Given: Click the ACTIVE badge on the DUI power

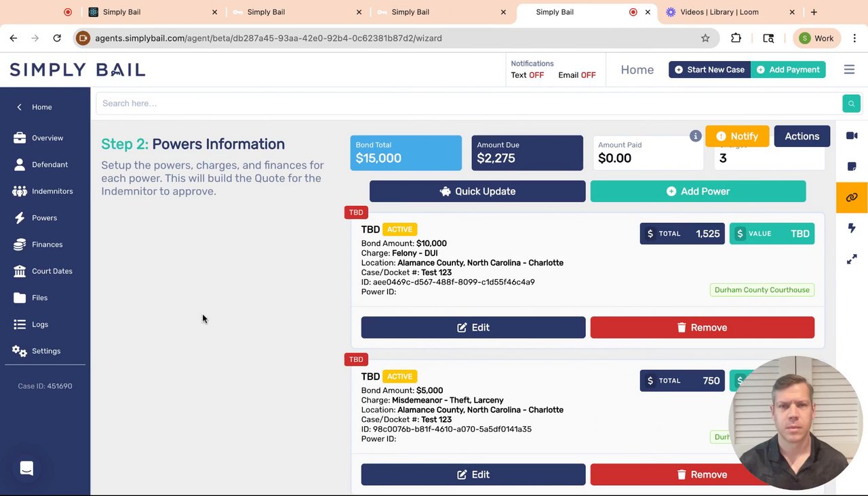Looking at the screenshot, I should click(x=399, y=229).
